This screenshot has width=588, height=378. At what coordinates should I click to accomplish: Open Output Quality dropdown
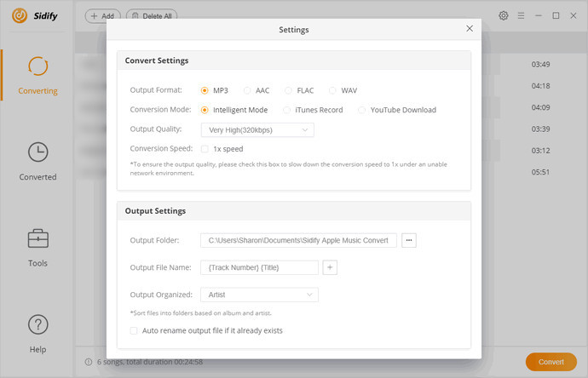(257, 130)
